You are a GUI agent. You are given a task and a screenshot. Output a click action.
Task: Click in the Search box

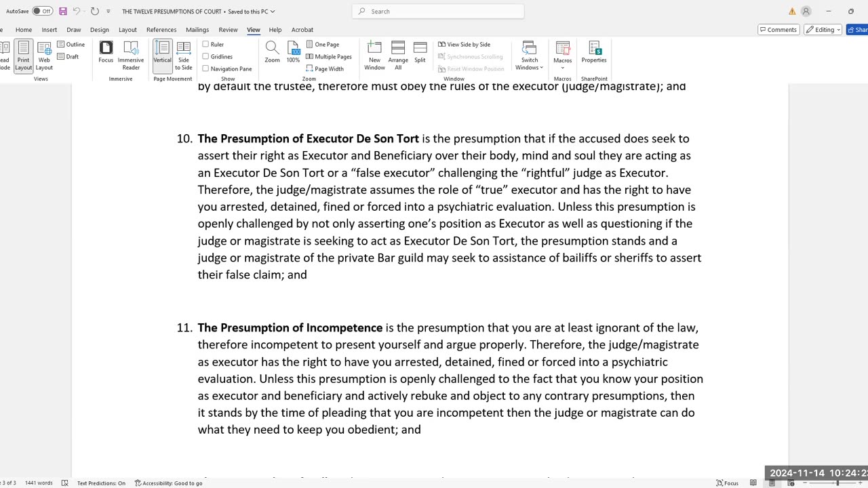438,11
